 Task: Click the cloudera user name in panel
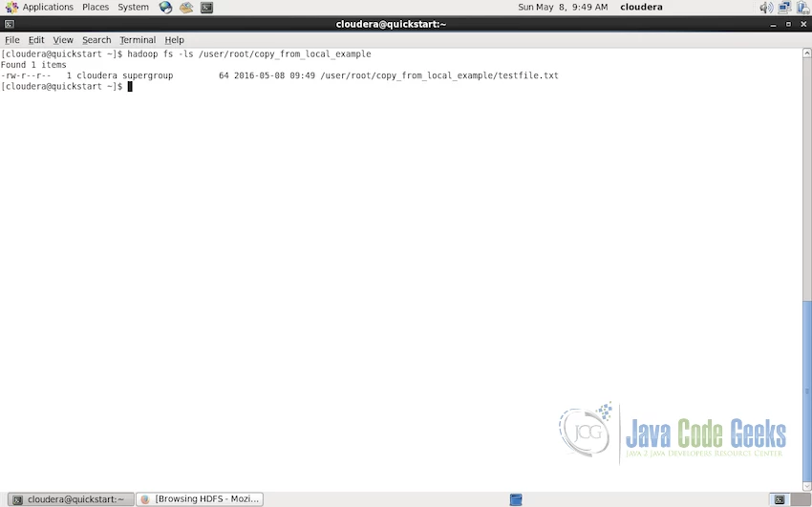point(641,8)
